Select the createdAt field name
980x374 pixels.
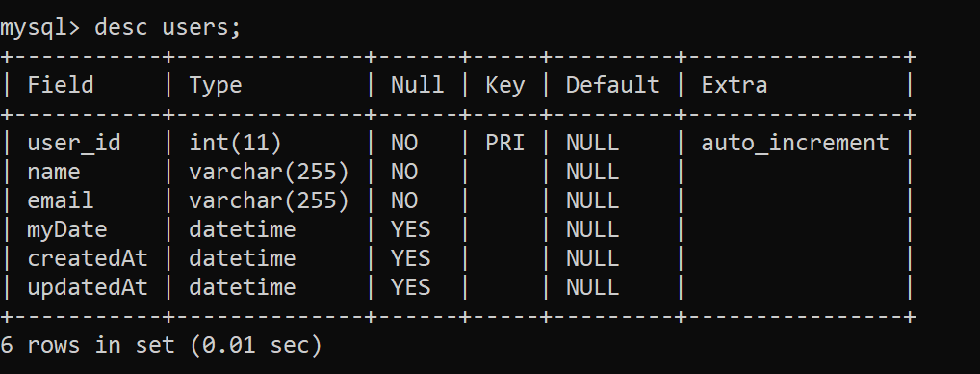[87, 257]
